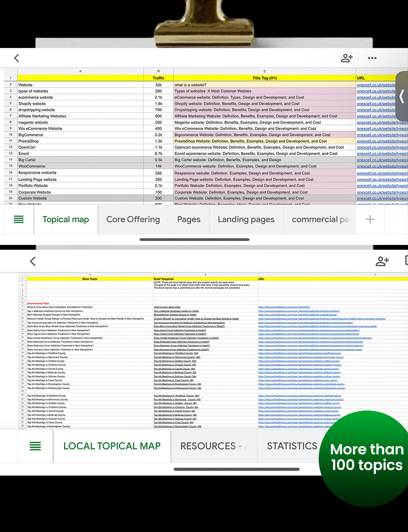
Task: Select the Landing pages tab
Action: point(246,219)
